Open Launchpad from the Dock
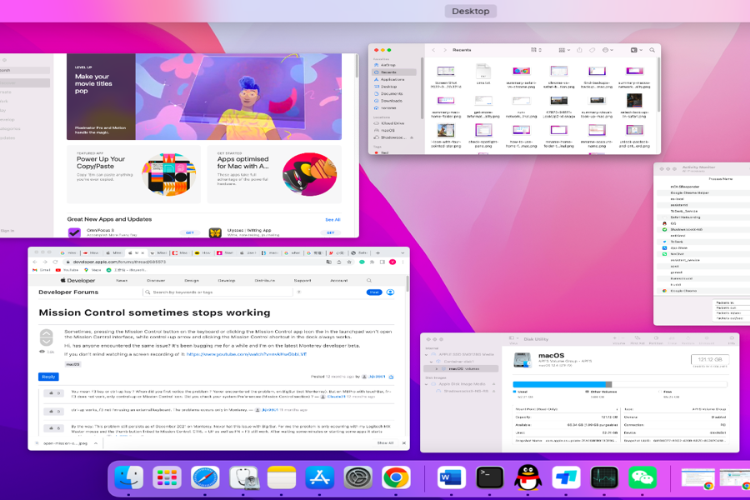 point(167,478)
